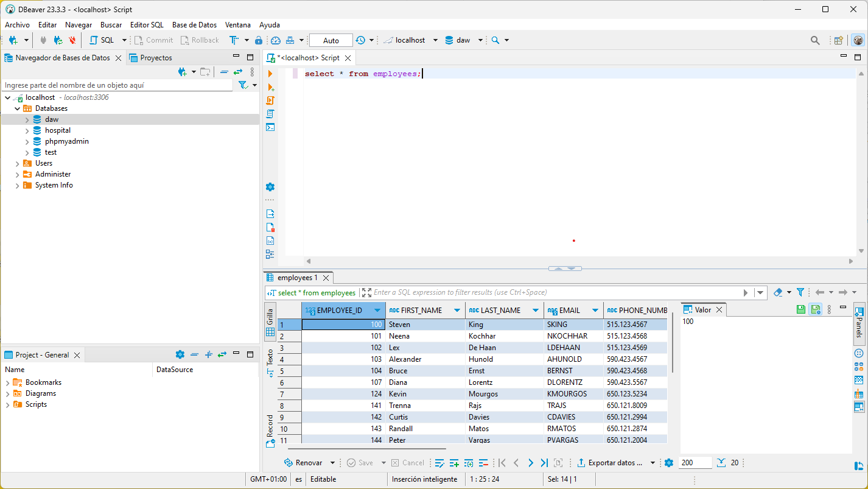This screenshot has height=489, width=868.
Task: Open the global search magnifier at top right
Action: [x=815, y=40]
